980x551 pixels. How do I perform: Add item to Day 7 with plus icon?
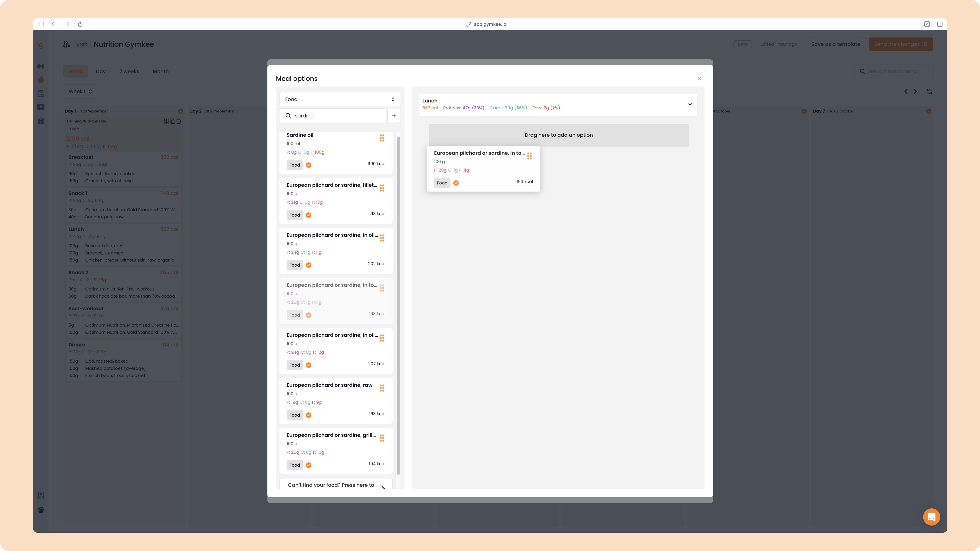[x=929, y=111]
